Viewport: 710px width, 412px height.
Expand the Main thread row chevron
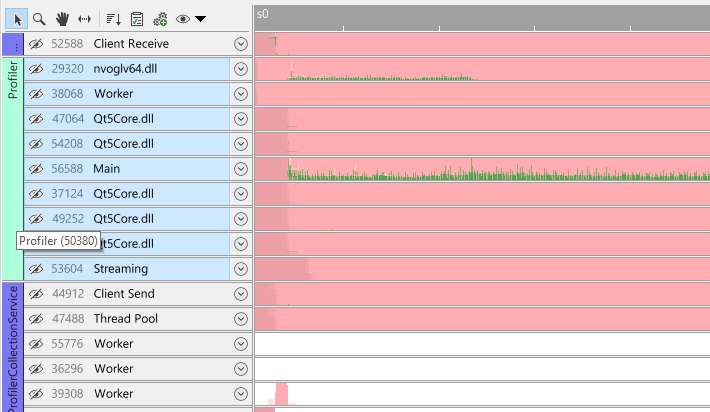240,169
